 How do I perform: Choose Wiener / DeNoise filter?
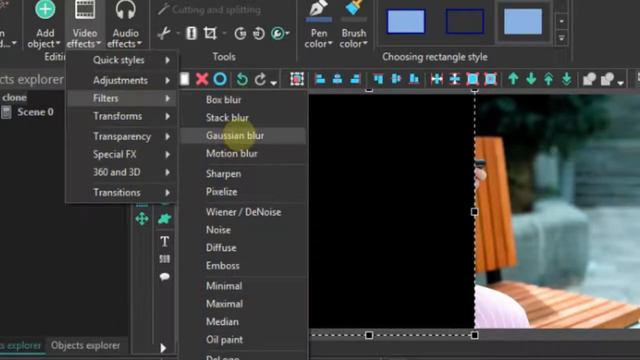point(243,212)
